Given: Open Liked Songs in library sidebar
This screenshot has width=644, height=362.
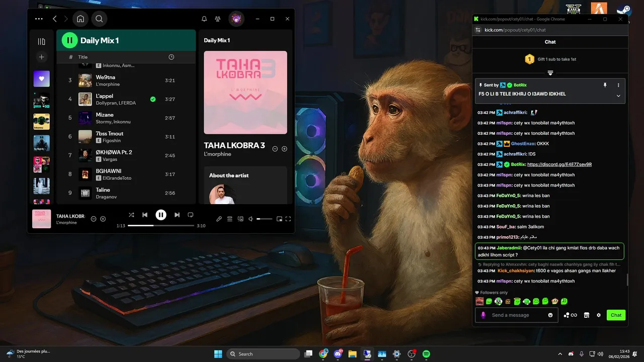Looking at the screenshot, I should coord(42,78).
